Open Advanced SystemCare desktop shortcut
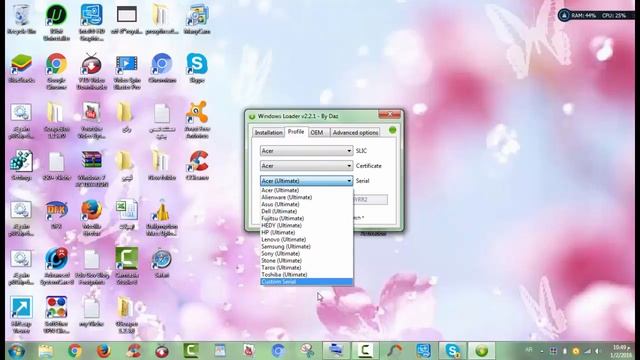Image resolution: width=640 pixels, height=360 pixels. [56, 266]
